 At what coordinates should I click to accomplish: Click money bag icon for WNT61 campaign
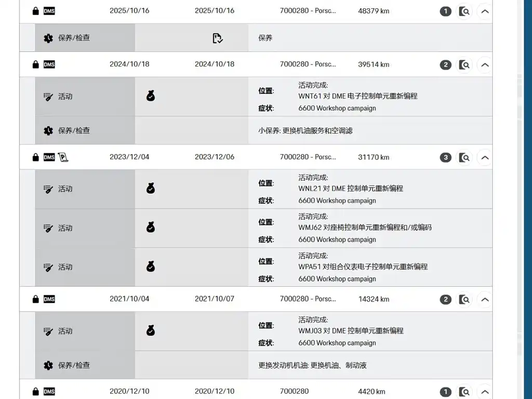151,96
